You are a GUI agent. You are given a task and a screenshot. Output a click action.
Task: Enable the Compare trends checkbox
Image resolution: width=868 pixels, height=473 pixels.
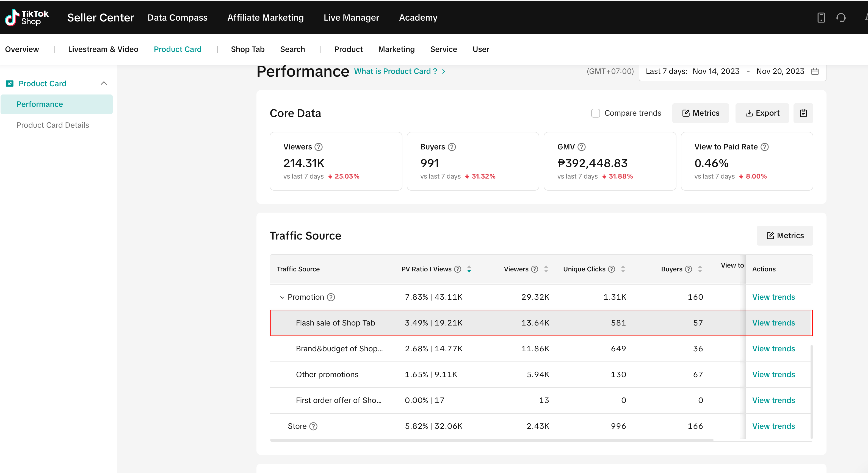595,113
